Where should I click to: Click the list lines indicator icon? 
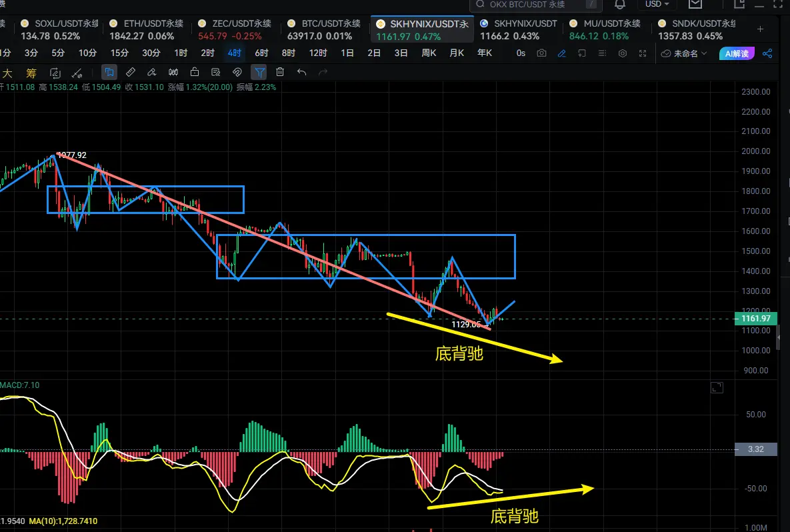click(602, 53)
